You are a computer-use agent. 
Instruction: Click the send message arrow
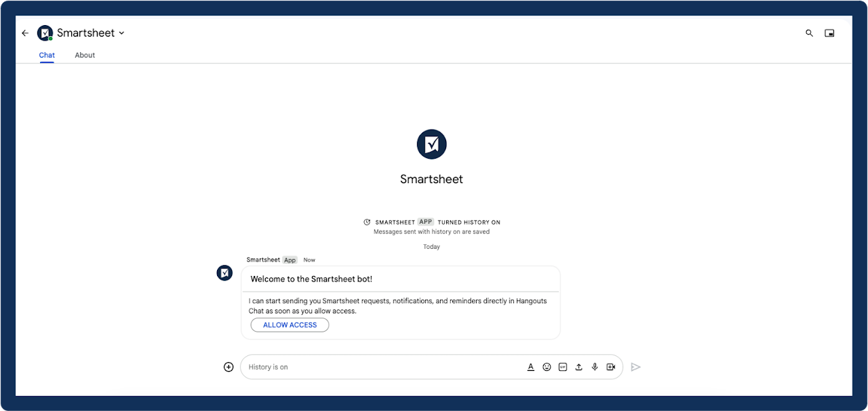tap(635, 367)
